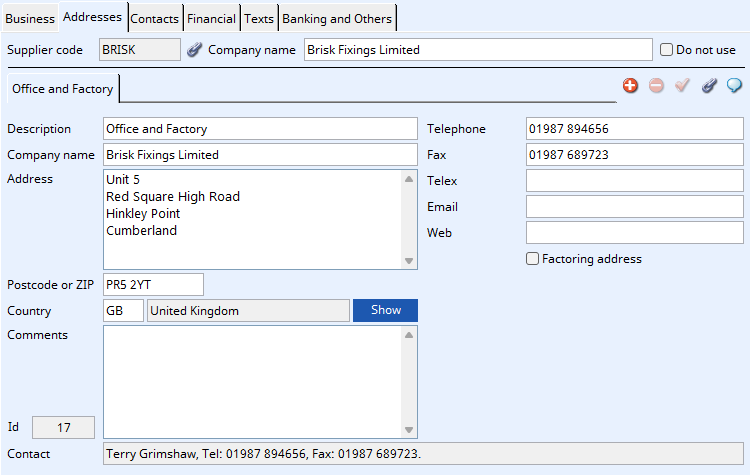Click the top Company name field

pyautogui.click(x=478, y=50)
